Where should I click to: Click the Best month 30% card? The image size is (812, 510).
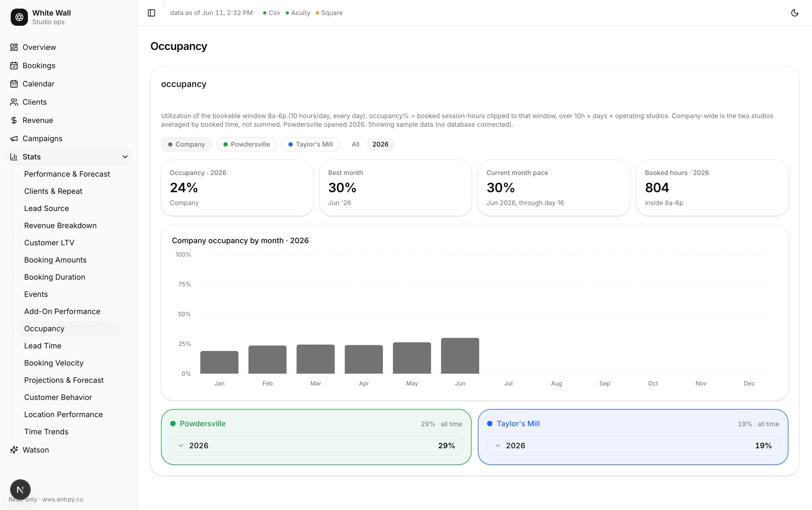pos(395,188)
